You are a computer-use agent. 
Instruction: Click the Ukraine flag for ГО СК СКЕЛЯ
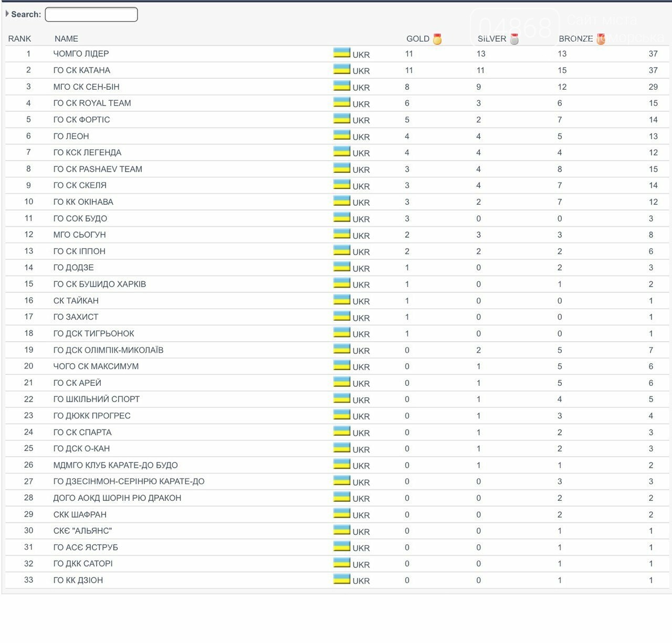pyautogui.click(x=342, y=184)
